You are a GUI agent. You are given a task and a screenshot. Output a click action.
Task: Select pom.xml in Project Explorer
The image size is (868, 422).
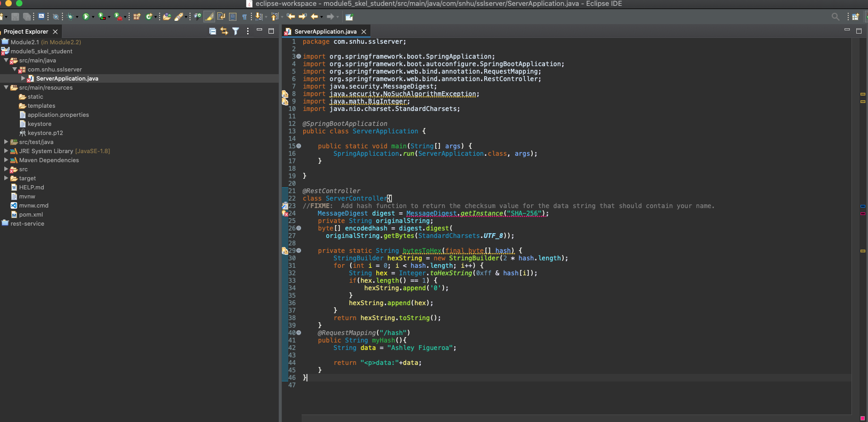pyautogui.click(x=31, y=214)
